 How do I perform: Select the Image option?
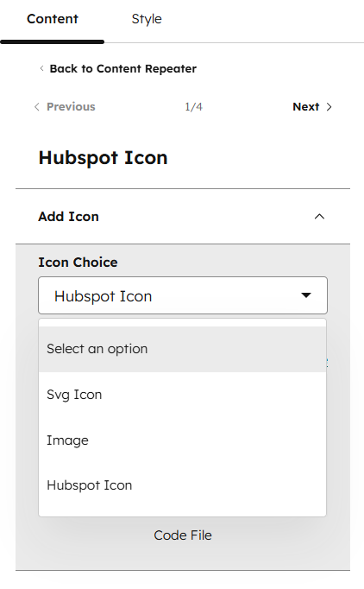tap(182, 440)
